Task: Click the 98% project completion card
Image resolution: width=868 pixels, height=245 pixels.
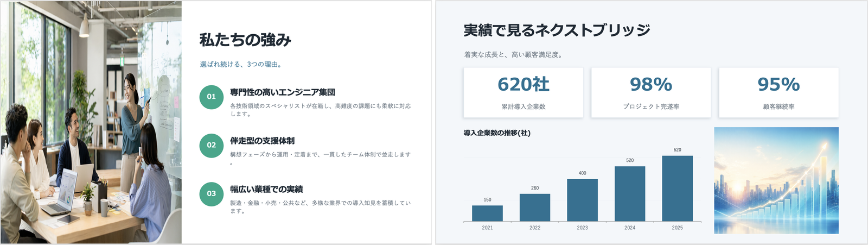Action: [x=651, y=92]
